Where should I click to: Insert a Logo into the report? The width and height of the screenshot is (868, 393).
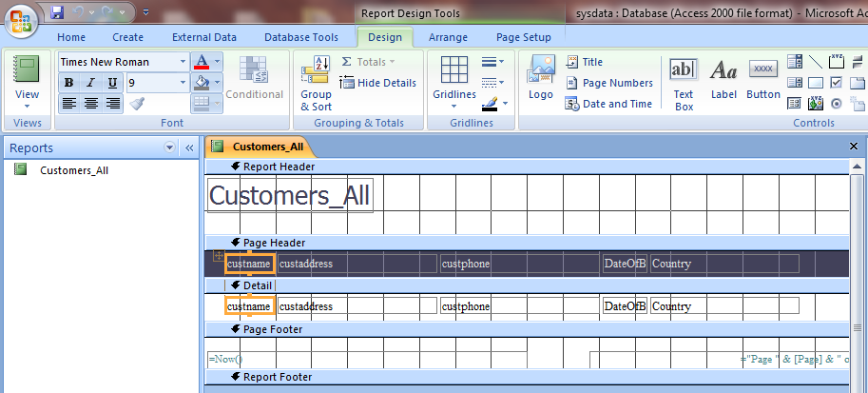[540, 78]
